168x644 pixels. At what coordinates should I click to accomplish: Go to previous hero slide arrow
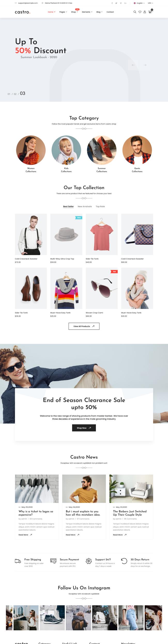pyautogui.click(x=133, y=65)
